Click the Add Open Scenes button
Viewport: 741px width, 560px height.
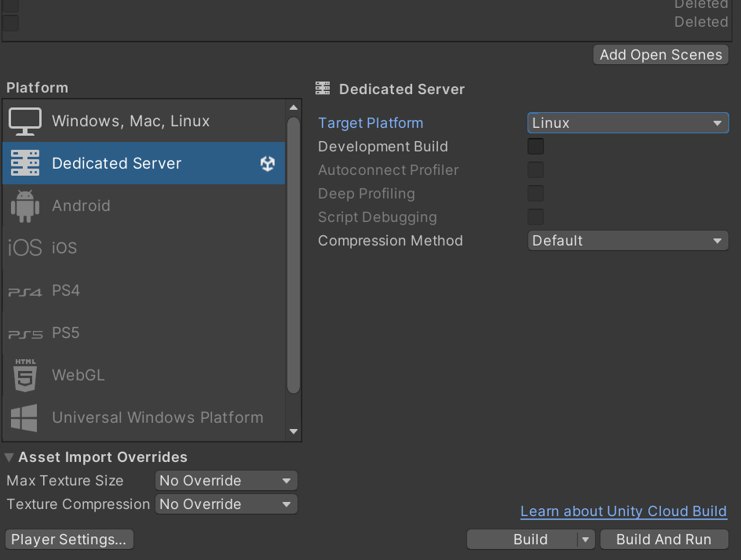click(x=661, y=55)
